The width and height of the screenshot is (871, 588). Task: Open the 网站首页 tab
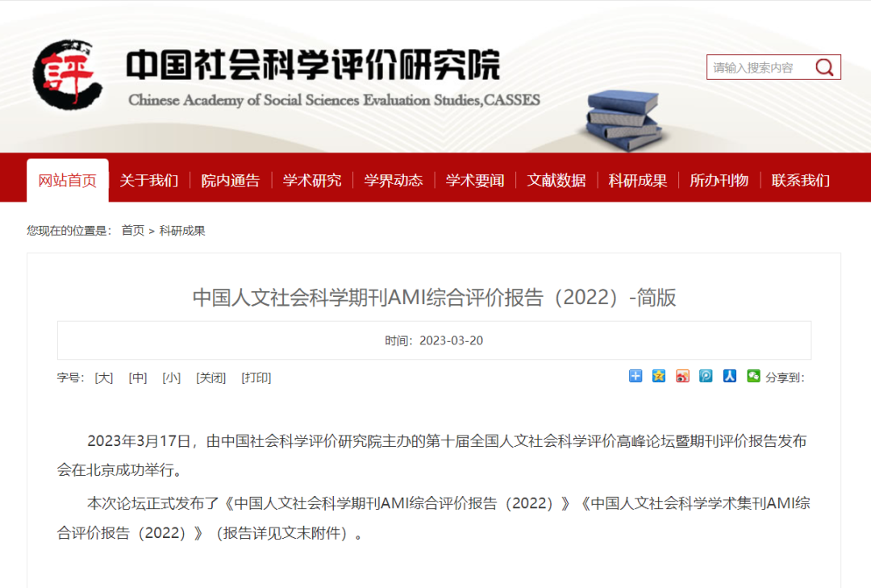(x=67, y=180)
